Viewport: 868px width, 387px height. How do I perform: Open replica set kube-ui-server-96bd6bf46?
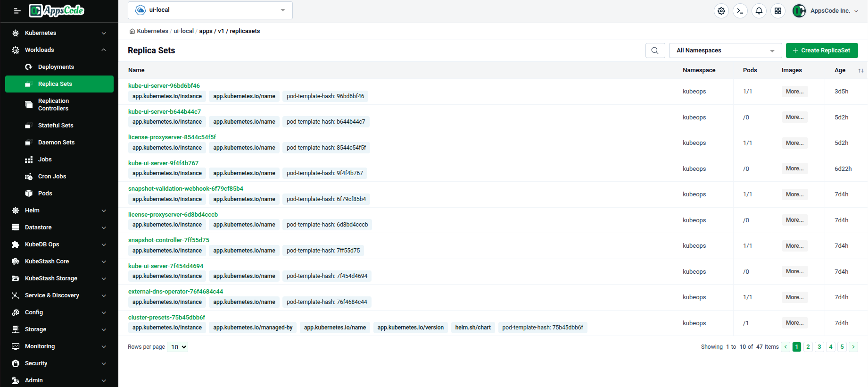(164, 86)
